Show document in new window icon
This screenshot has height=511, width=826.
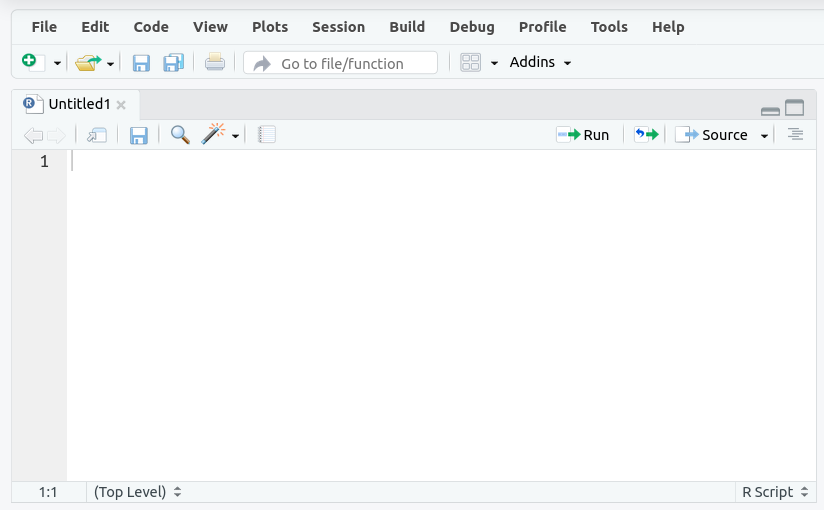pos(97,135)
